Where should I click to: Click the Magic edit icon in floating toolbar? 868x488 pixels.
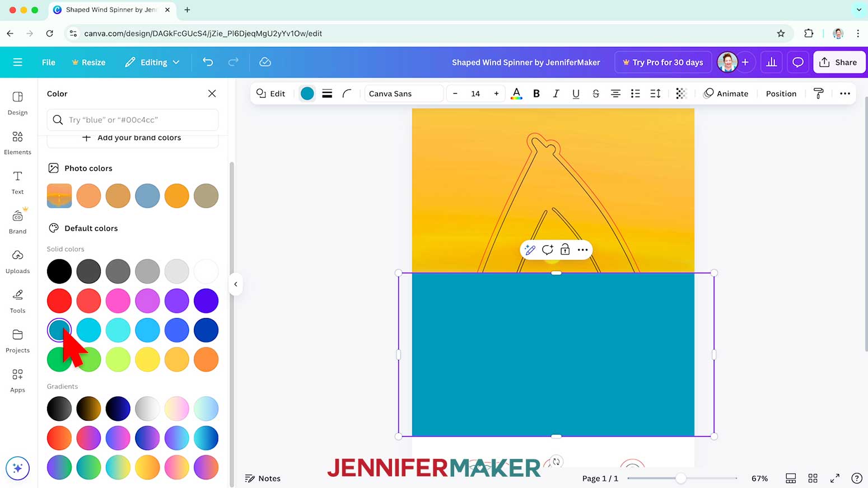[530, 250]
